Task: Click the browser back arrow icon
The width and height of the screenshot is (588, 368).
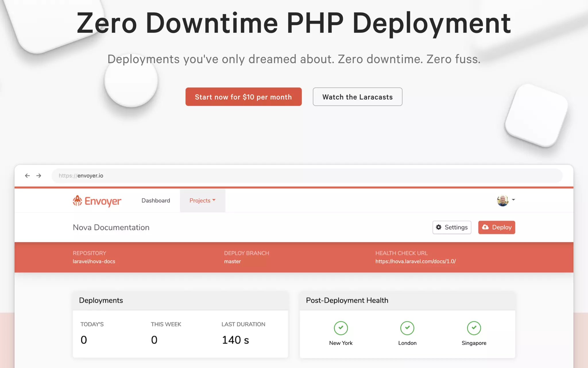Action: (27, 176)
